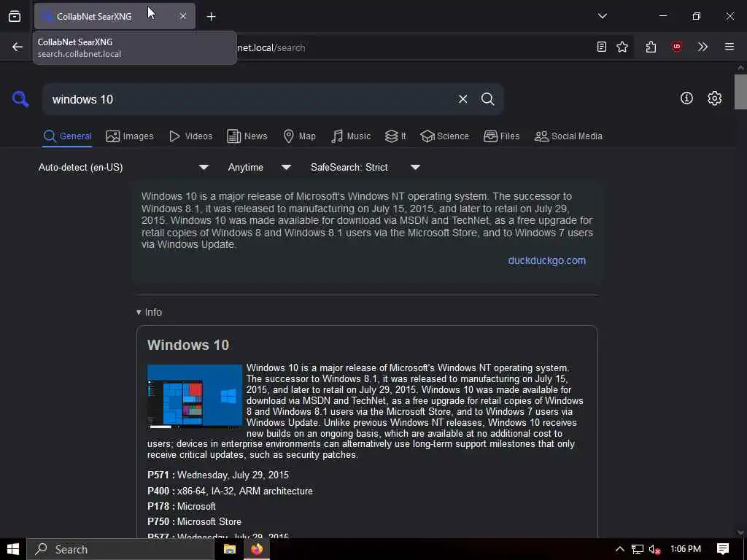747x560 pixels.
Task: Click the Firefox taskbar icon
Action: pos(257,549)
